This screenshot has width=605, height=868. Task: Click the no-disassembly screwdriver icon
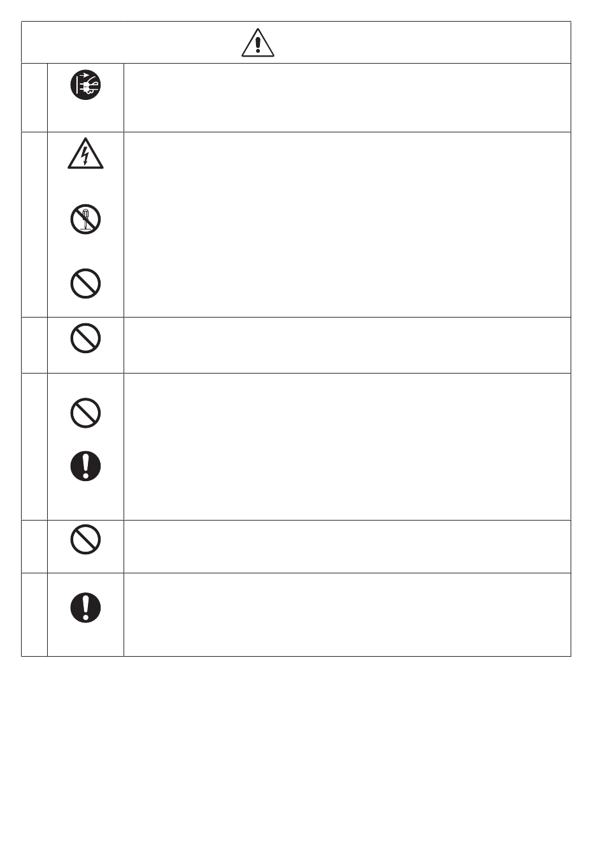click(85, 219)
